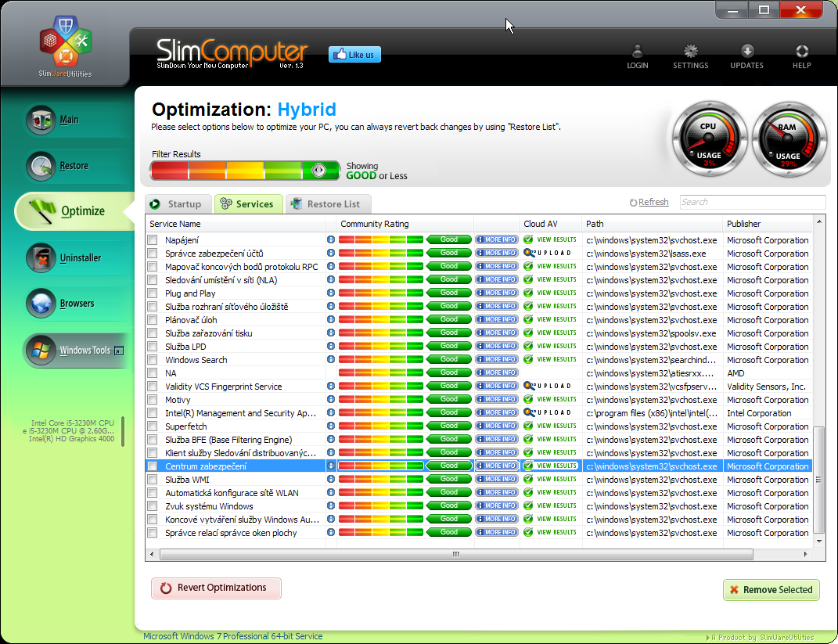Open the Browsers section
Image resolution: width=838 pixels, height=644 pixels.
click(76, 304)
